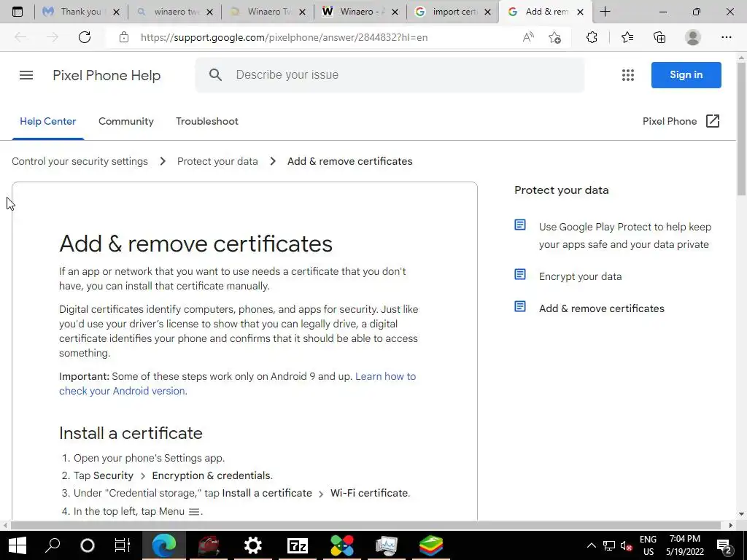Select the Troubleshoot tab
Screen dimensions: 747x560
[x=206, y=122]
